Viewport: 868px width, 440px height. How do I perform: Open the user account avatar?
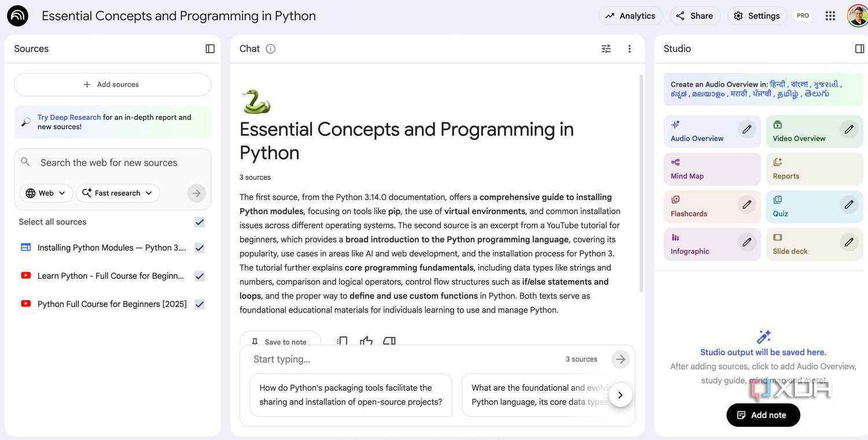point(857,16)
